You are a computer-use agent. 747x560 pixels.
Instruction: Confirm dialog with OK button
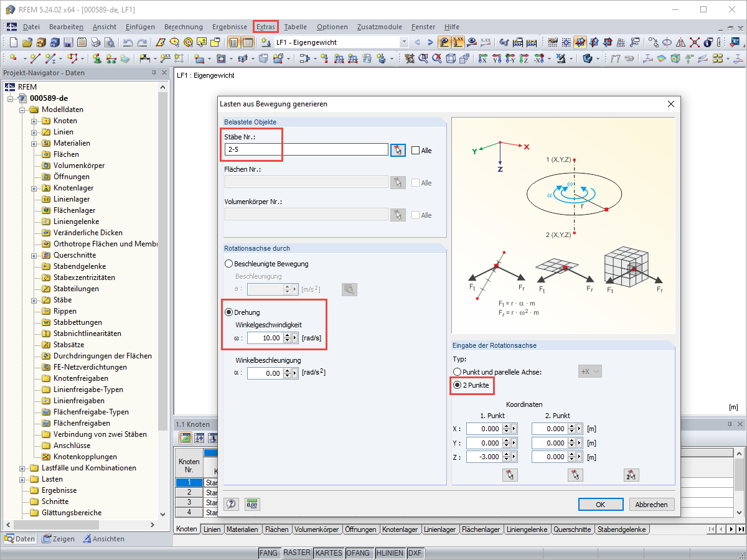pos(601,505)
